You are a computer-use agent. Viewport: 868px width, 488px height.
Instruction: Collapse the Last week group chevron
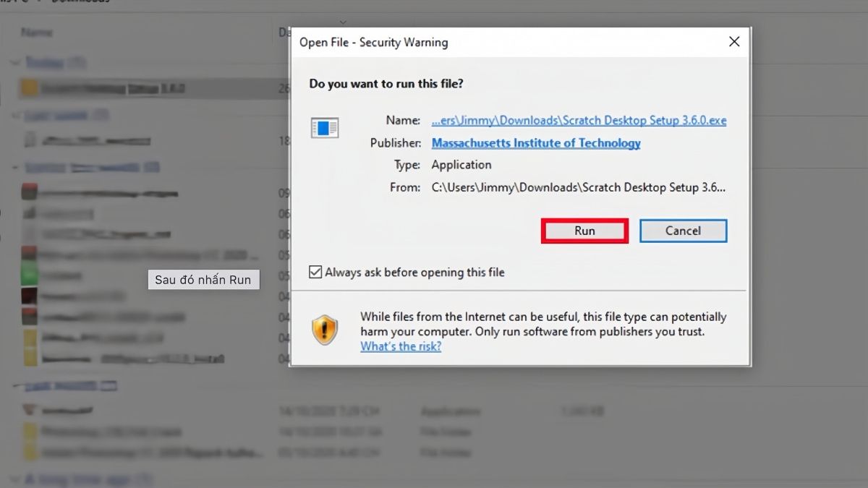[x=14, y=115]
